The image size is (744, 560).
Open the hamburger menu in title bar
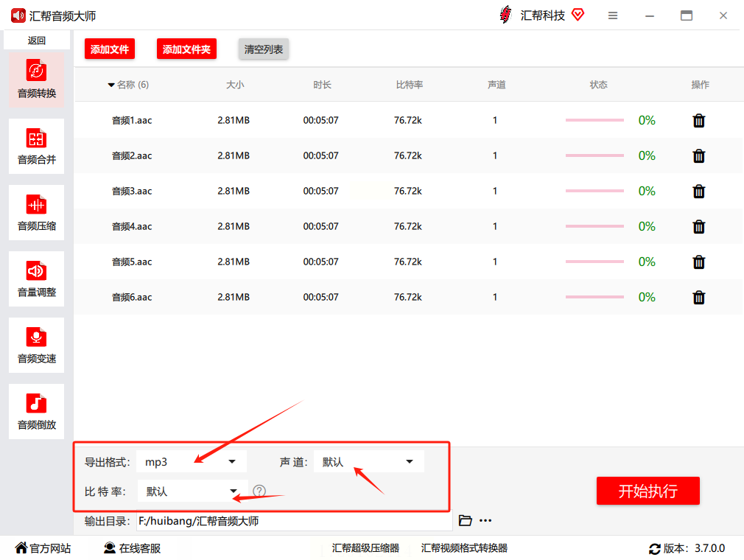613,15
